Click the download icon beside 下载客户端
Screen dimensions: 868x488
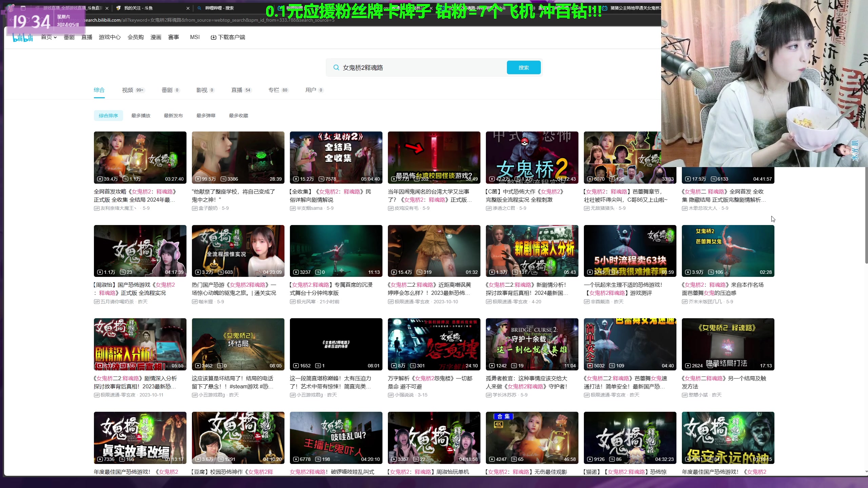213,37
